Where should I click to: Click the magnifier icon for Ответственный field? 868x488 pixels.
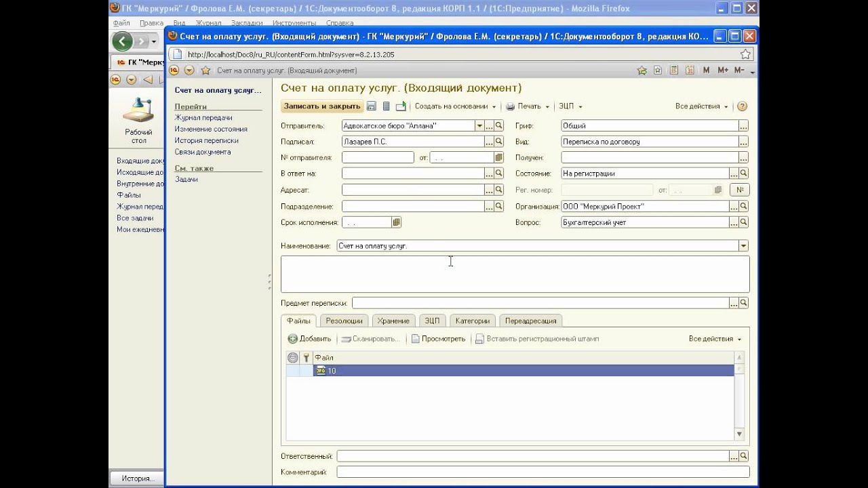[744, 456]
